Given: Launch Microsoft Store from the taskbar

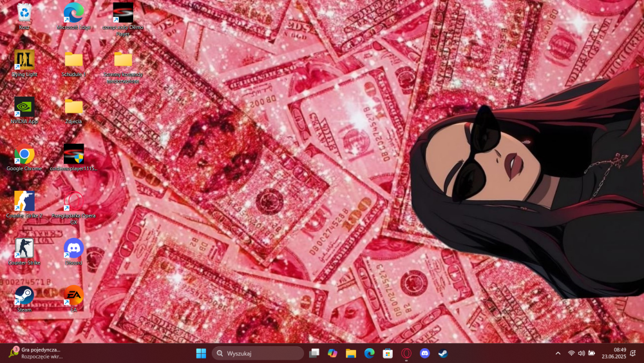Looking at the screenshot, I should click(x=388, y=353).
